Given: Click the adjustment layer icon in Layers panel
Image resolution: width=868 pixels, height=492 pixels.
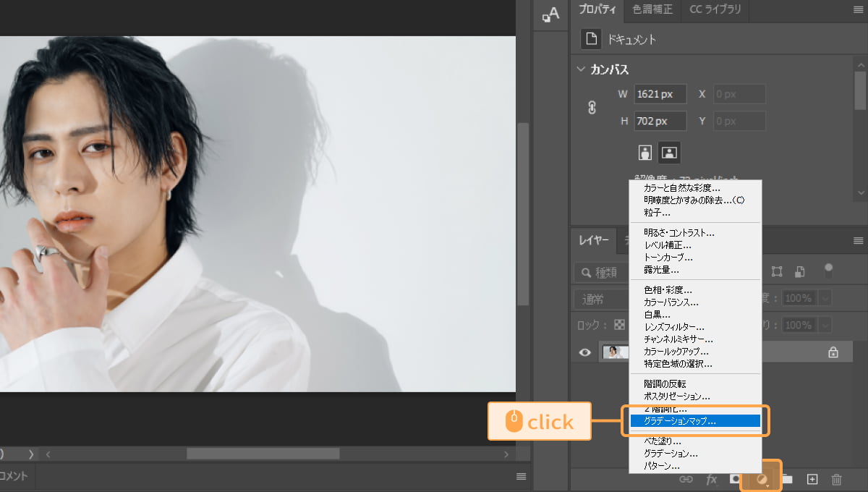Looking at the screenshot, I should (x=762, y=479).
